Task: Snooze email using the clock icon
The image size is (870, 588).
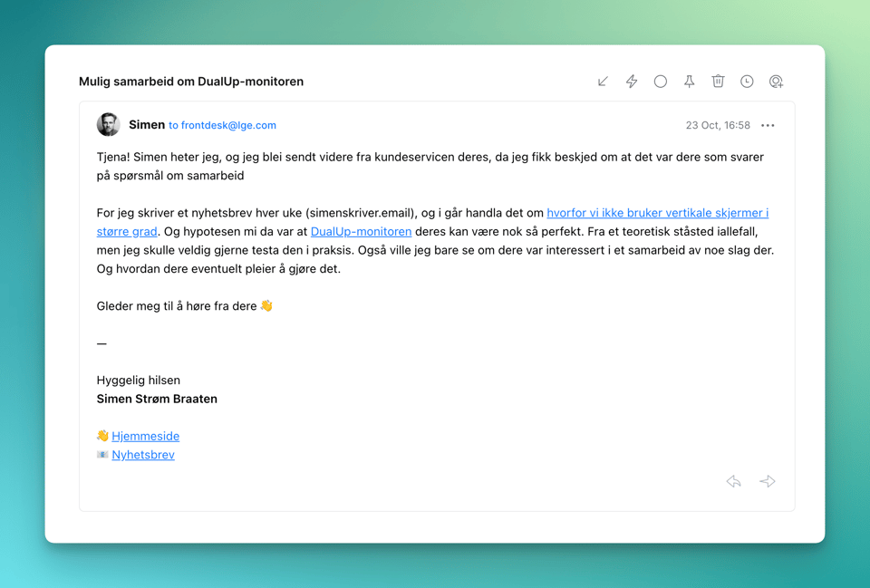Action: [x=747, y=82]
